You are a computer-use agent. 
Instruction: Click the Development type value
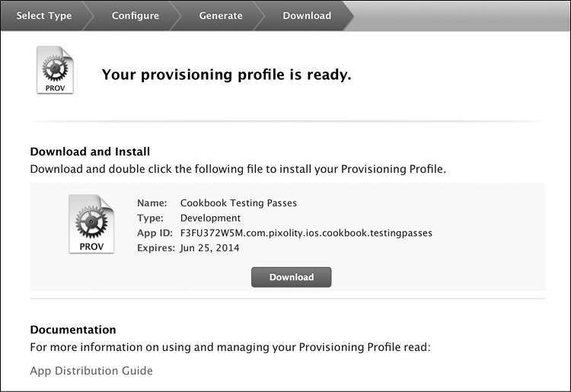[210, 218]
